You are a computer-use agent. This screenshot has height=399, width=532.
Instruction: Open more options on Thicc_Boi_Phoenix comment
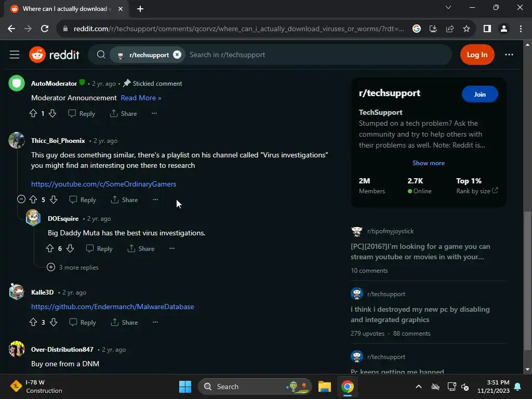click(155, 199)
